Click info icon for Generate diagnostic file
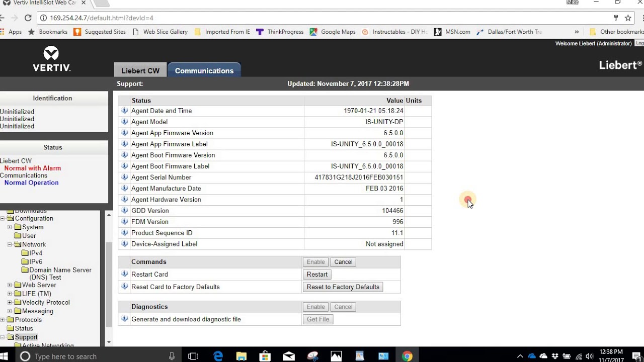Screen dimensions: 644x362 (124, 319)
